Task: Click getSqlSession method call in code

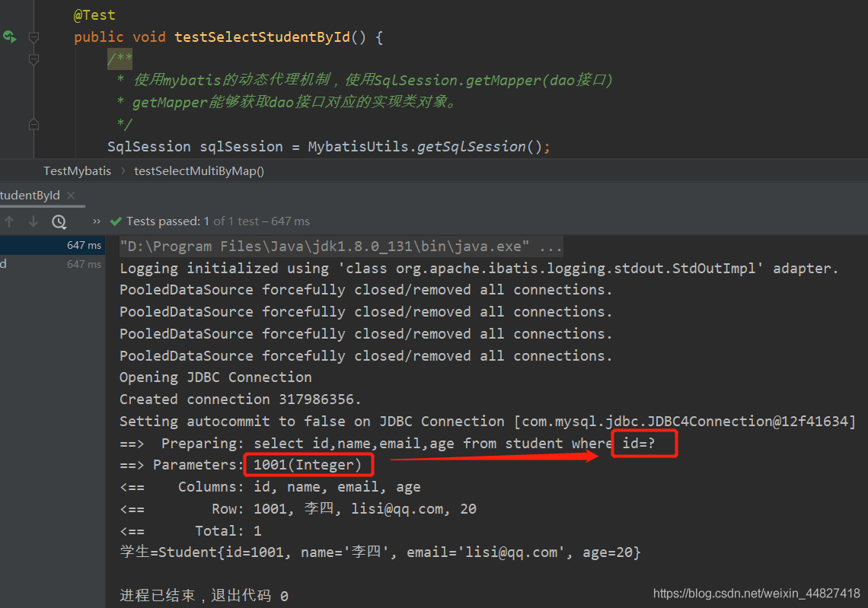Action: pyautogui.click(x=471, y=147)
